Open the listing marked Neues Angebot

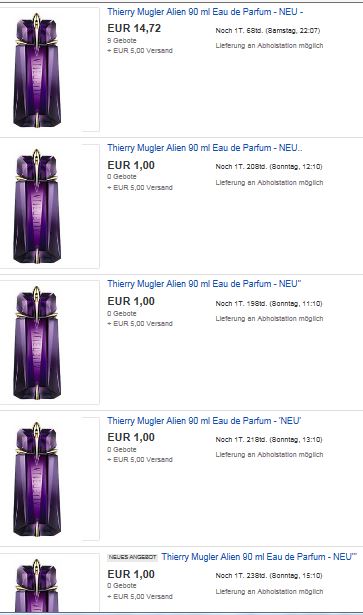[259, 557]
